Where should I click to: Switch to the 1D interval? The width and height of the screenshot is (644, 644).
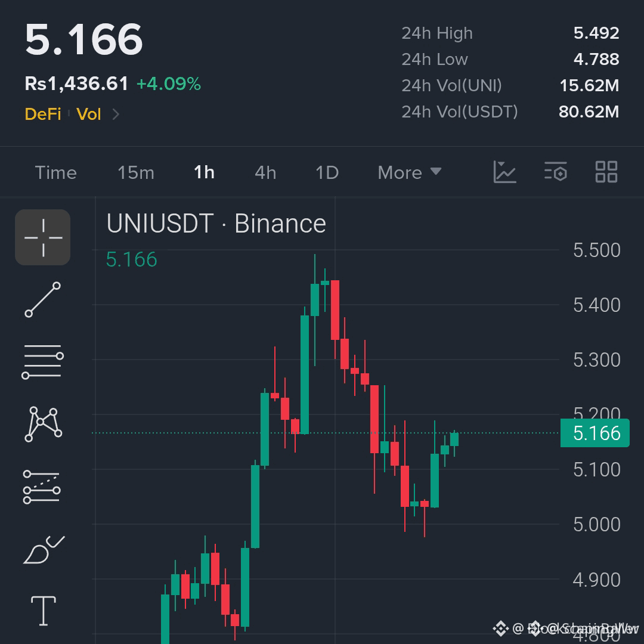coord(327,172)
